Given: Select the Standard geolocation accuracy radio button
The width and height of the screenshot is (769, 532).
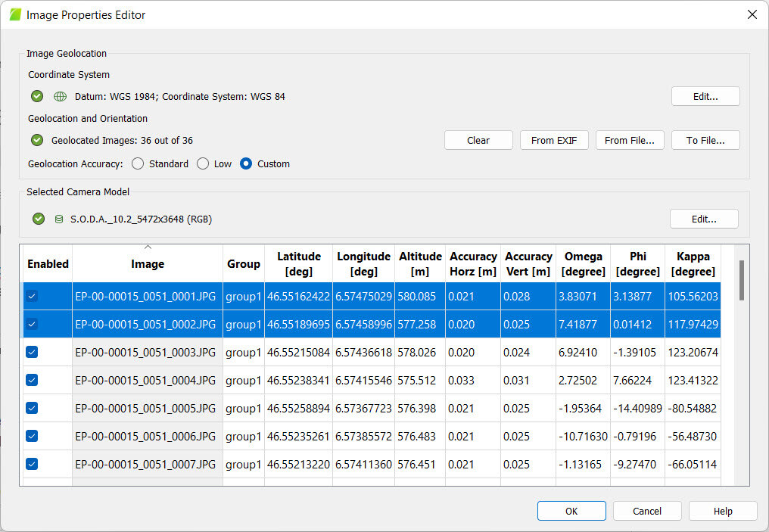Looking at the screenshot, I should [x=137, y=163].
